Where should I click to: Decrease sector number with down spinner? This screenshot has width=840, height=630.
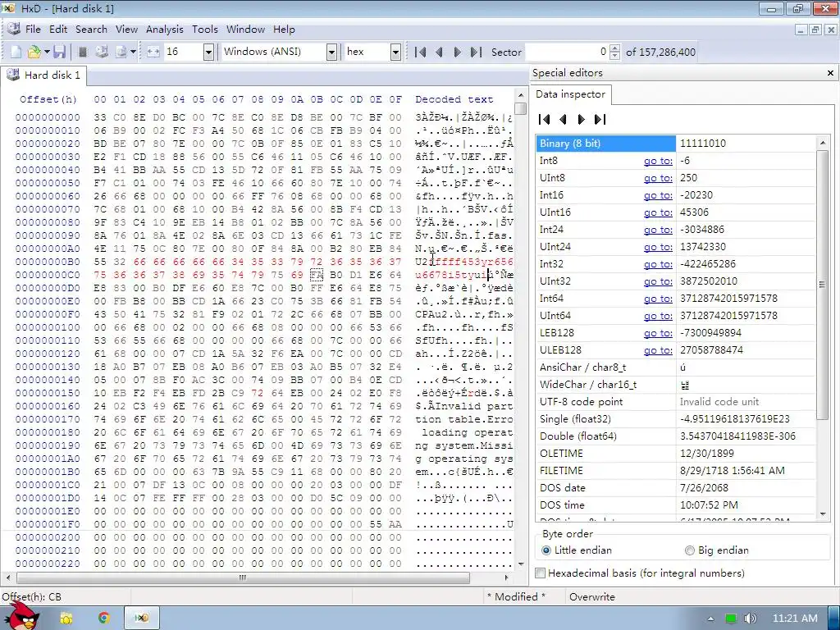point(615,56)
